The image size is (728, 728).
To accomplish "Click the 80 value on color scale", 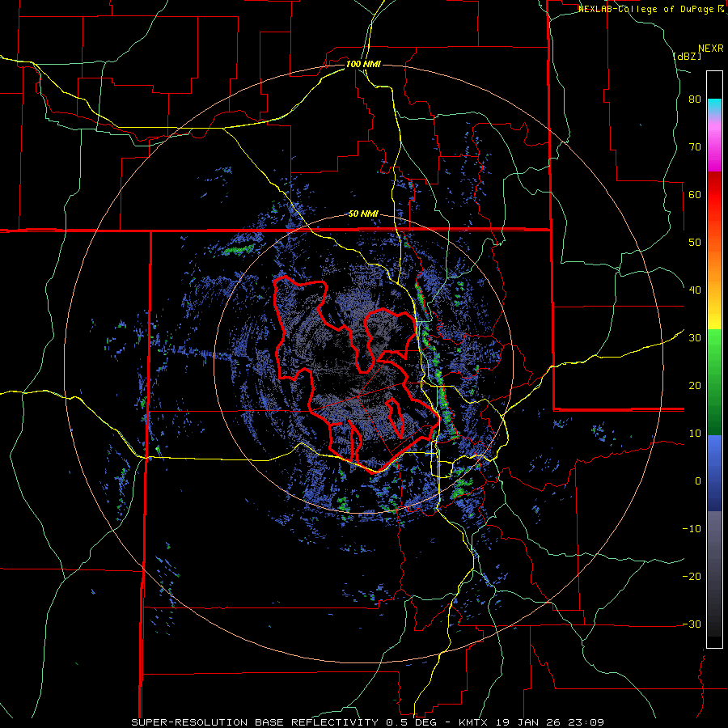I will 695,99.
